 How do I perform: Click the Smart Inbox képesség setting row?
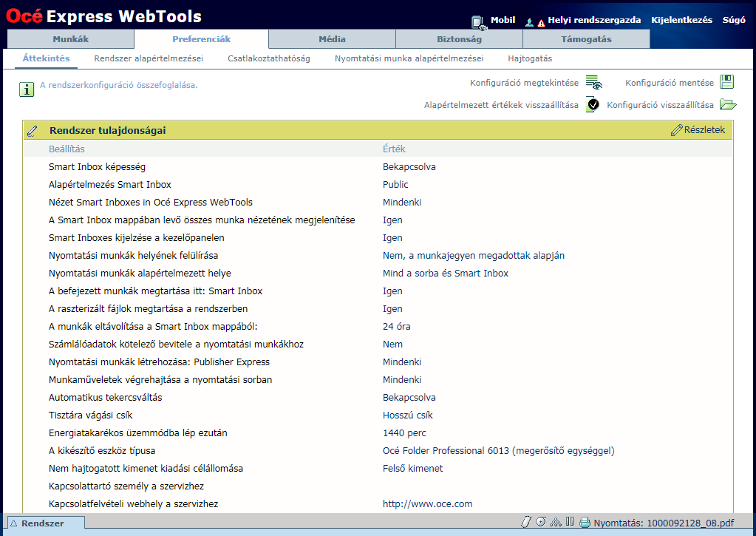(378, 167)
